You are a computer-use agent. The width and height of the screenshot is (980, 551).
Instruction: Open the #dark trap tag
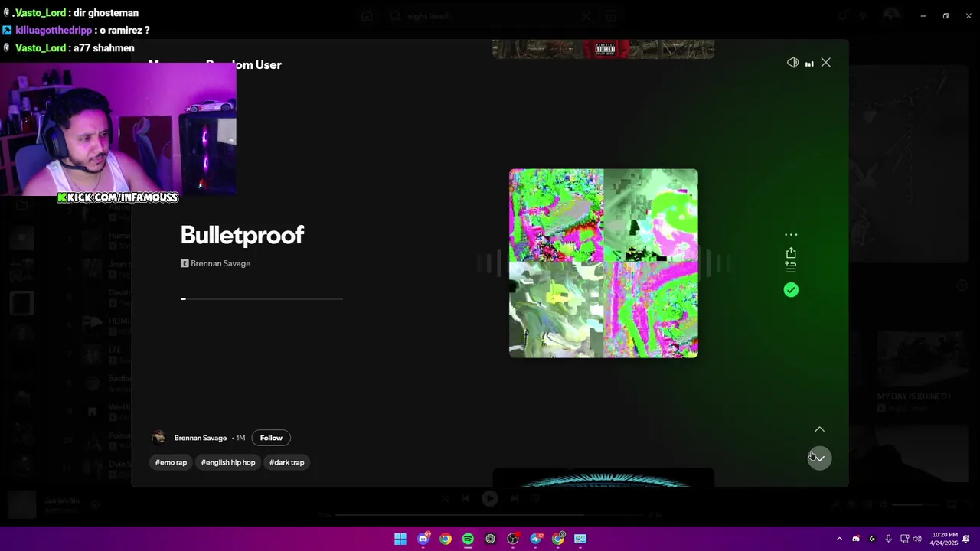click(x=287, y=462)
